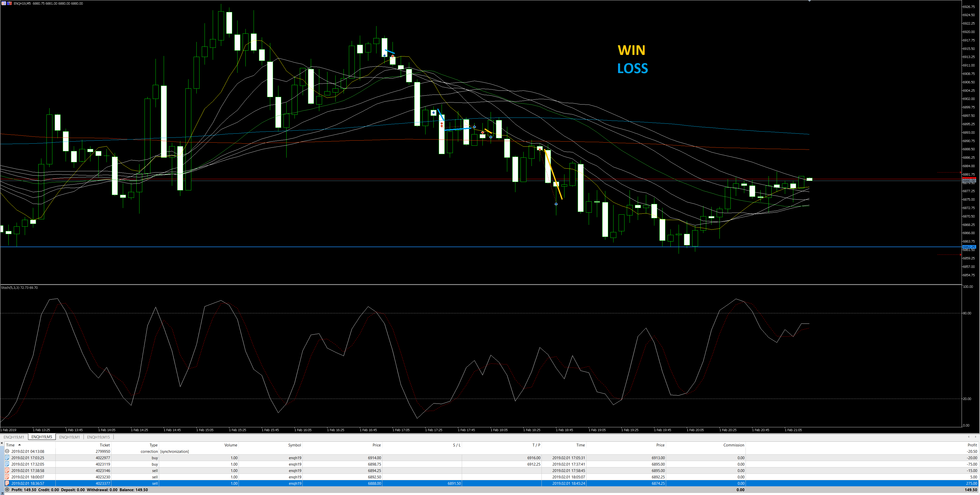This screenshot has height=495, width=980.
Task: Click the summary icon beside Profit: 149.50
Action: tap(7, 490)
